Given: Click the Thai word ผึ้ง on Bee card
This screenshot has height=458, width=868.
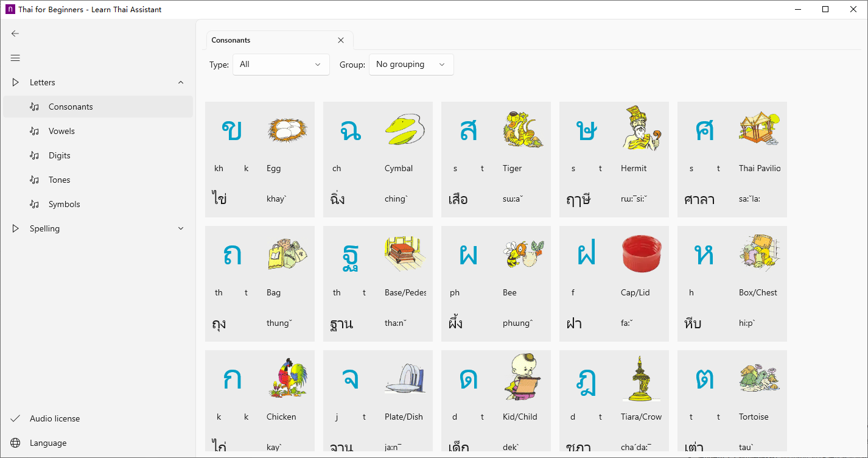Looking at the screenshot, I should pyautogui.click(x=455, y=322).
